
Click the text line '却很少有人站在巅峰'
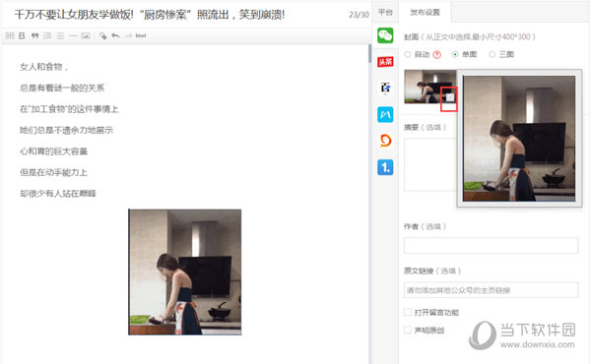(58, 194)
